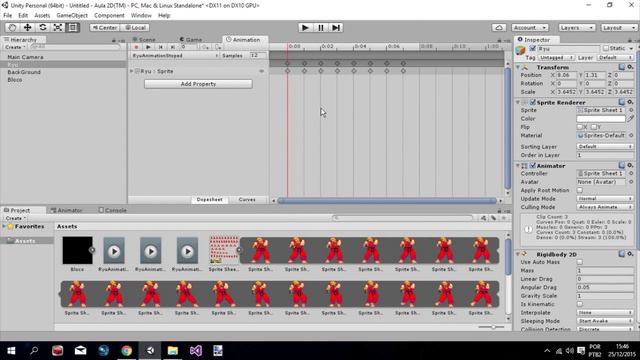This screenshot has width=640, height=360.
Task: Open File Explorer from taskbar
Action: coord(173,350)
